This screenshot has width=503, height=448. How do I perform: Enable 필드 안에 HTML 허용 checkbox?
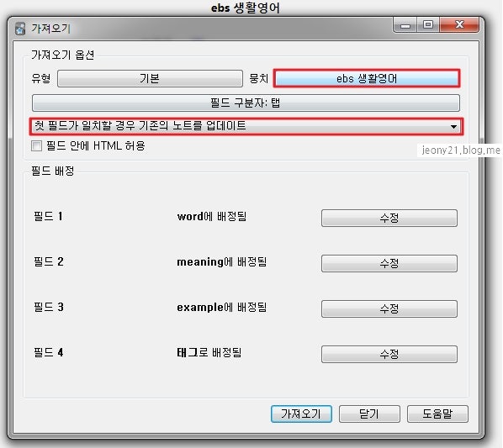coord(36,145)
